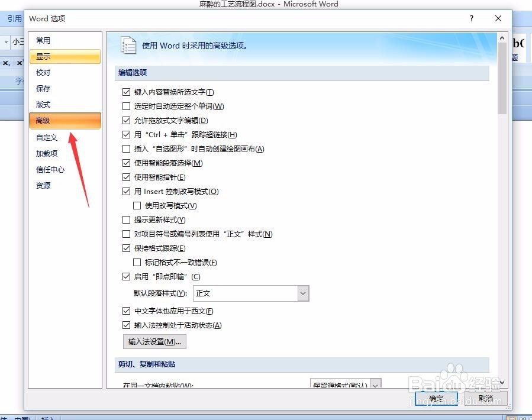Open Help via the question mark icon

coord(471,19)
